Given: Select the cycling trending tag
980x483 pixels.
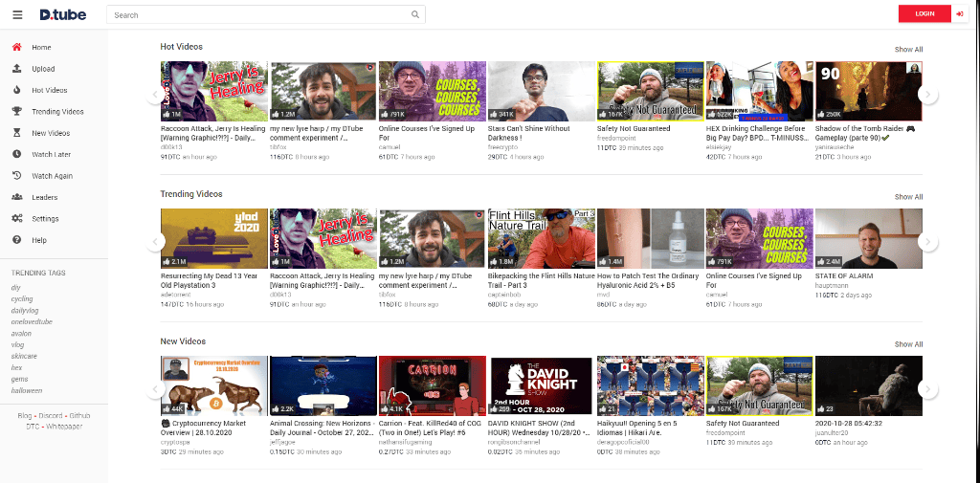Looking at the screenshot, I should pos(22,299).
